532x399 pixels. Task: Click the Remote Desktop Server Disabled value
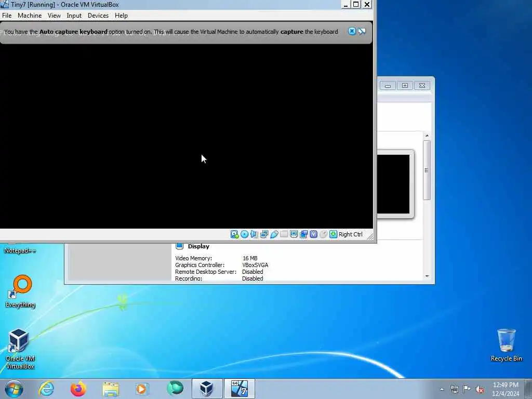tap(252, 272)
